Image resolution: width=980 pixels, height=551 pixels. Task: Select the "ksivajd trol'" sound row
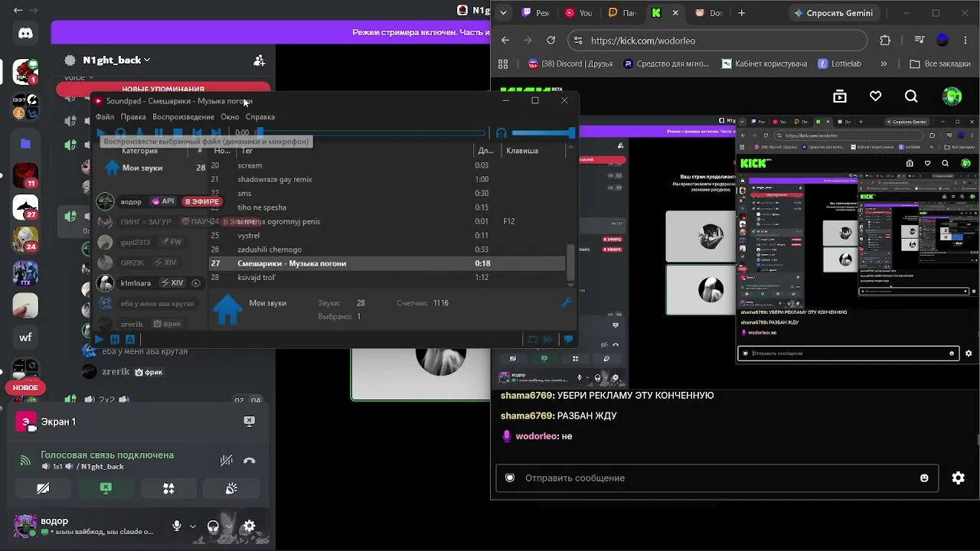[x=387, y=277]
